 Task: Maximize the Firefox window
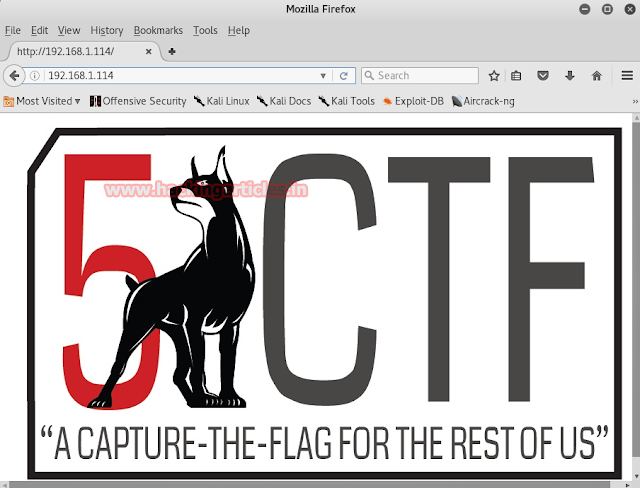[x=607, y=9]
